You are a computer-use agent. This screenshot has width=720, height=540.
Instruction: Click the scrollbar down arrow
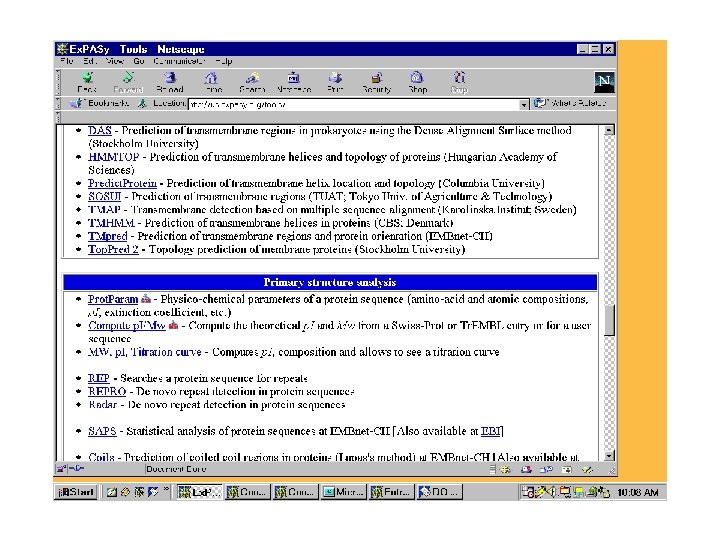pos(609,456)
